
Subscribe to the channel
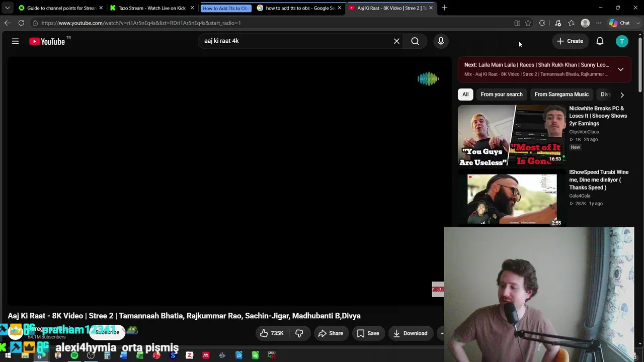click(x=107, y=332)
